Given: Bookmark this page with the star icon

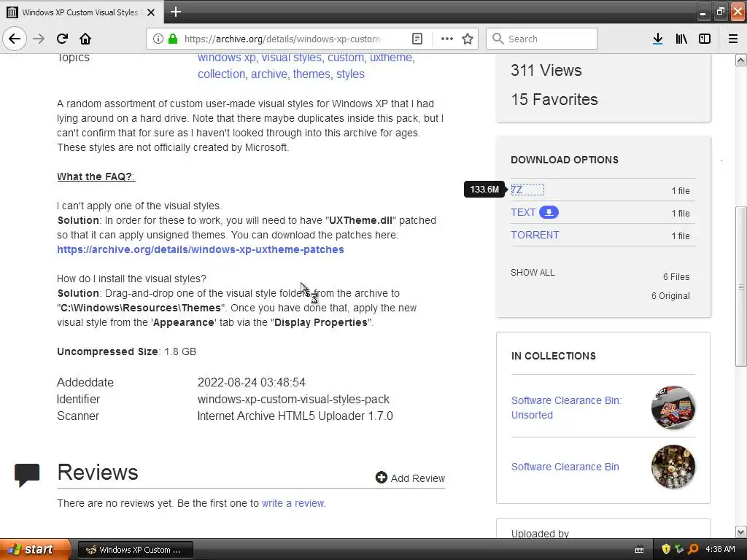Looking at the screenshot, I should point(468,39).
